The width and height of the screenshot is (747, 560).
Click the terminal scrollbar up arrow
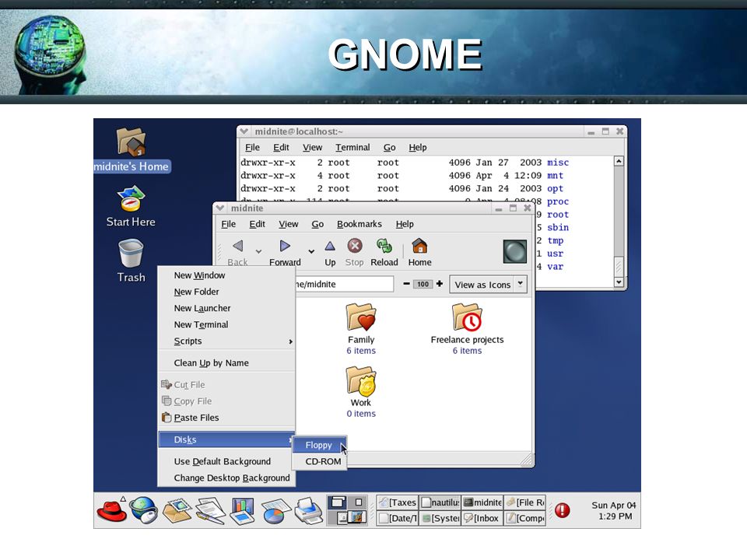tap(619, 161)
